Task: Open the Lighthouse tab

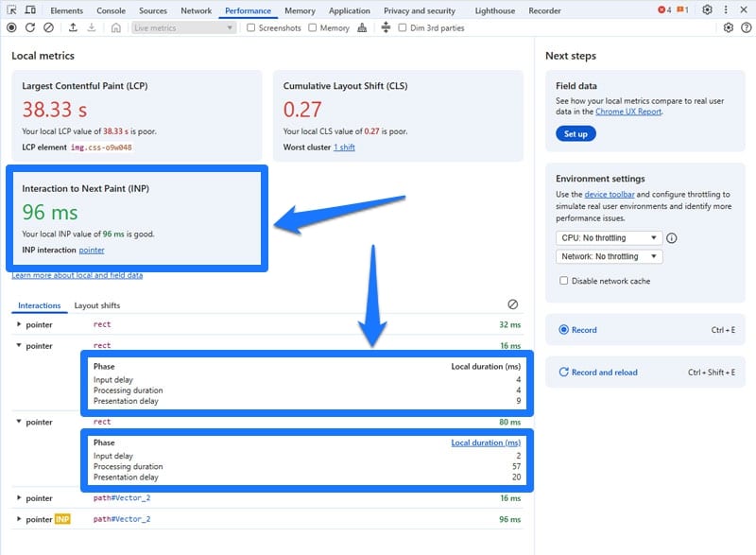Action: [x=495, y=10]
